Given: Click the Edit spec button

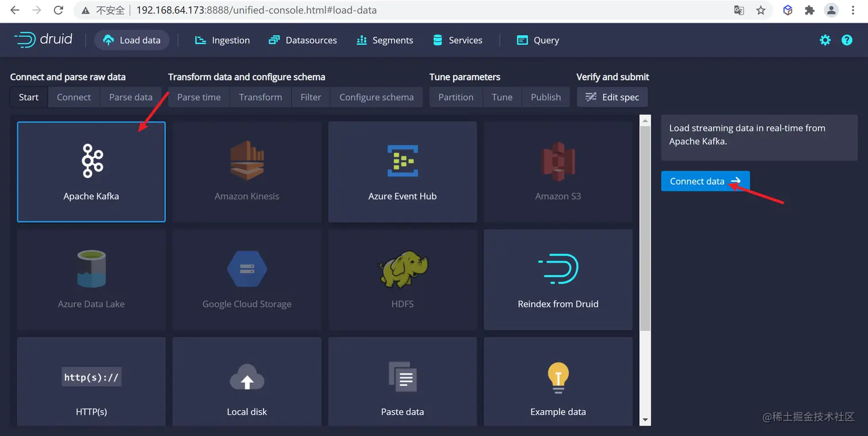Looking at the screenshot, I should click(x=612, y=97).
